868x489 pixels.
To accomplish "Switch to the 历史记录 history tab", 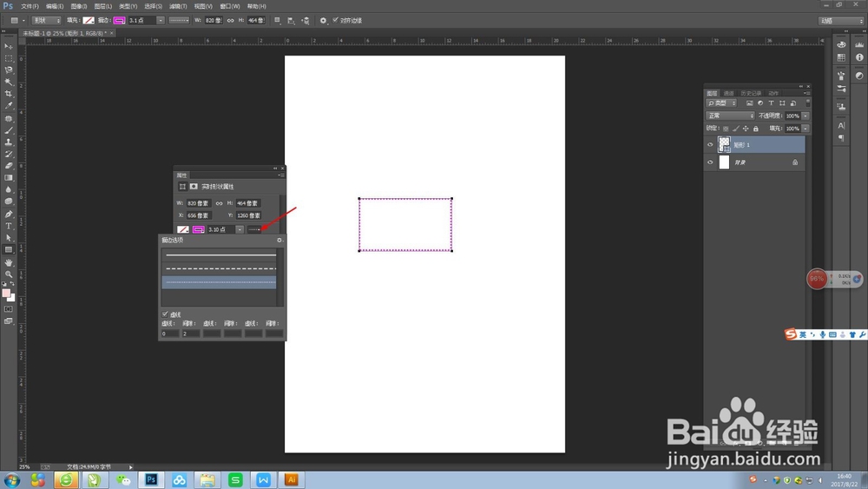I will pyautogui.click(x=751, y=93).
